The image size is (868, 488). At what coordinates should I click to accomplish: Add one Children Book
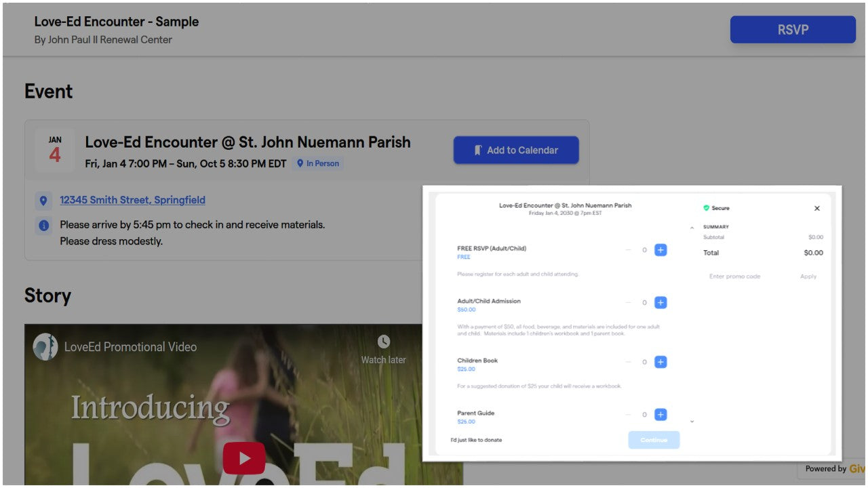pyautogui.click(x=660, y=362)
